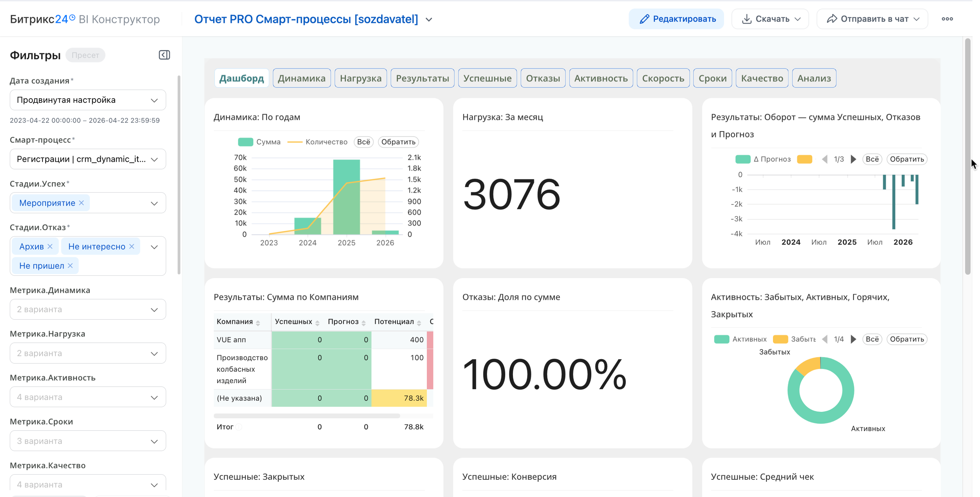Remove the Мероприятие tag from Стадии.Успех
980x497 pixels.
coord(81,203)
